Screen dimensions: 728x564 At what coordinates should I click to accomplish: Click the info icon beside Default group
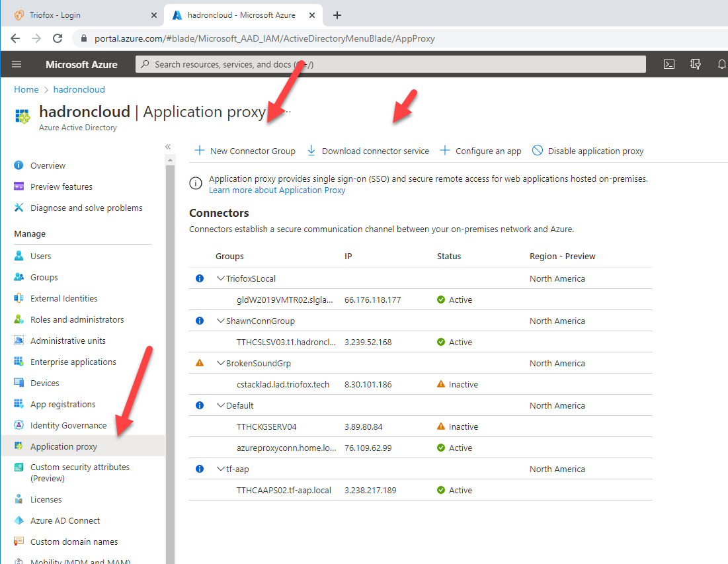(200, 405)
